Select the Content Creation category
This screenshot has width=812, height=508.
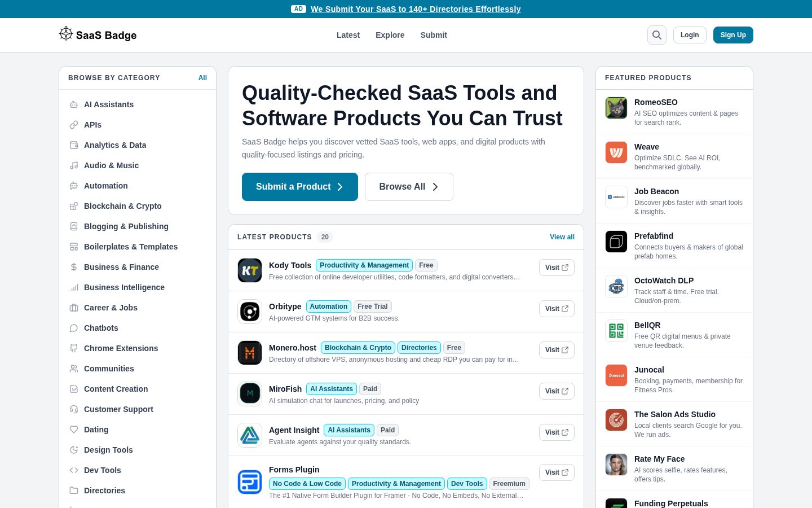pyautogui.click(x=138, y=389)
